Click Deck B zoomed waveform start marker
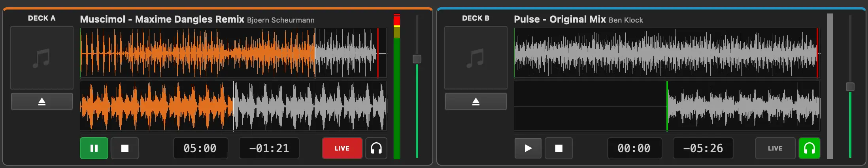The width and height of the screenshot is (868, 168). [667, 106]
